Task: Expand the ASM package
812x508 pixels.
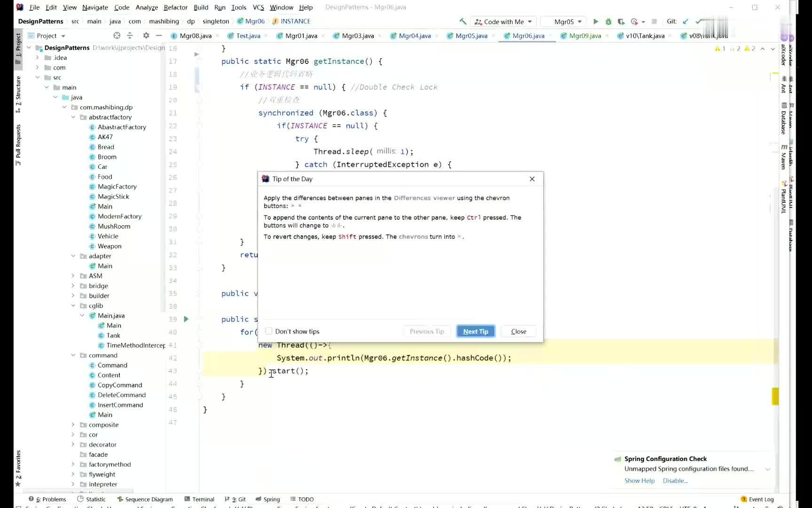Action: [x=73, y=276]
